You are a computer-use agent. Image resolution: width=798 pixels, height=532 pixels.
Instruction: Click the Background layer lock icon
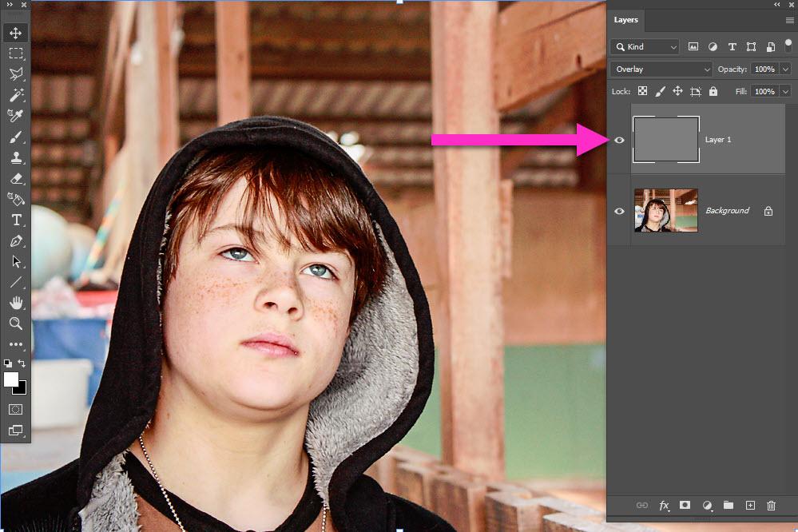(x=768, y=211)
